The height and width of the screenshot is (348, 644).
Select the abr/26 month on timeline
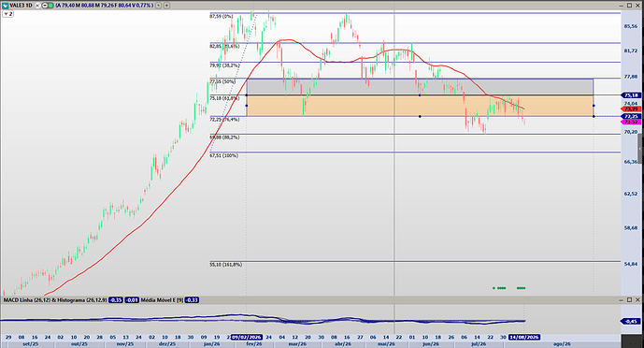click(x=343, y=344)
